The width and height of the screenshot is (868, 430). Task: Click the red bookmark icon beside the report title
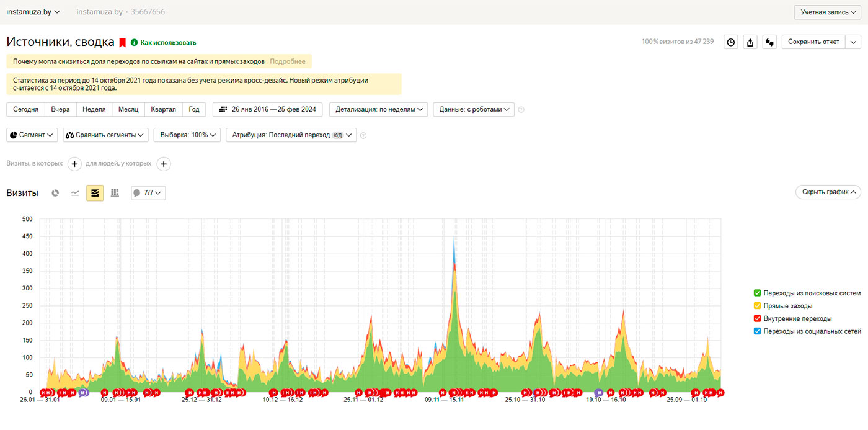pyautogui.click(x=123, y=42)
